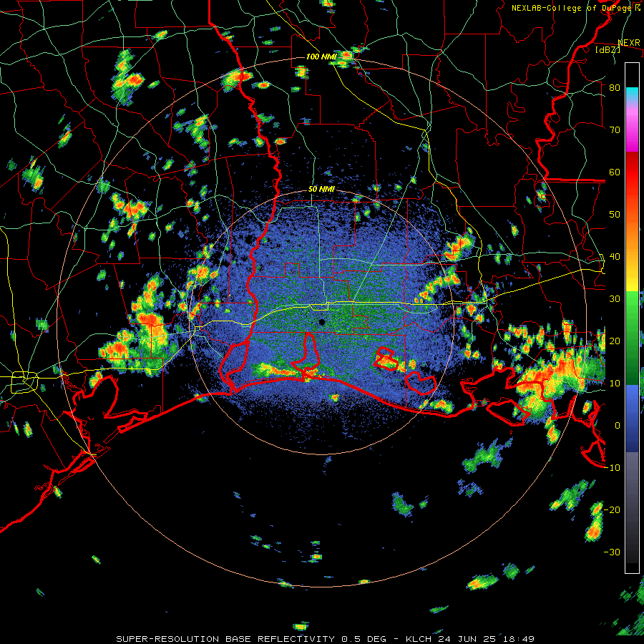
Task: Click the 10 value on the dBZ scale
Action: pos(615,384)
